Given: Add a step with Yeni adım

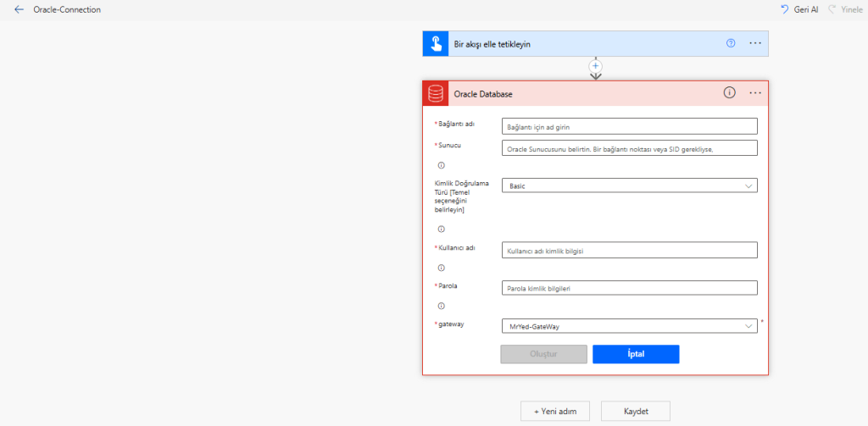Looking at the screenshot, I should point(555,411).
